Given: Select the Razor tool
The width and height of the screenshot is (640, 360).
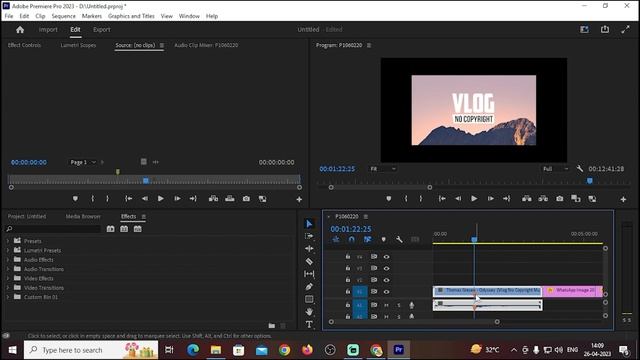Looking at the screenshot, I should (x=309, y=261).
